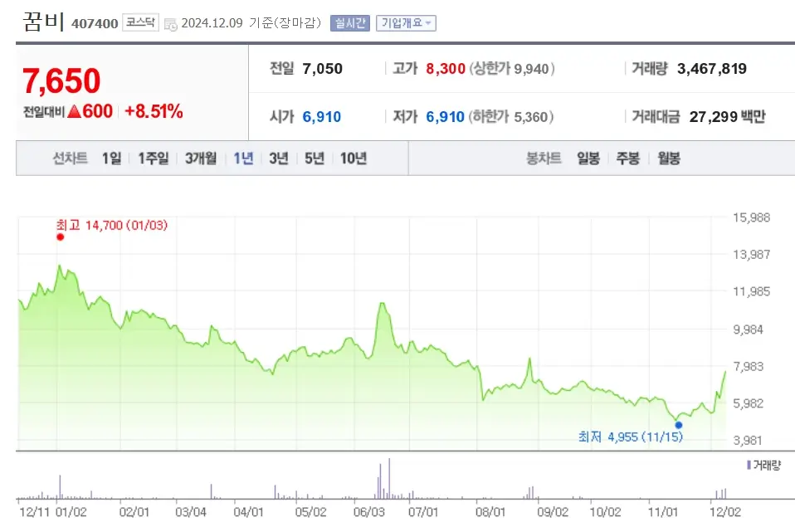The height and width of the screenshot is (532, 795).
Task: Show the 5년 chart
Action: (315, 157)
